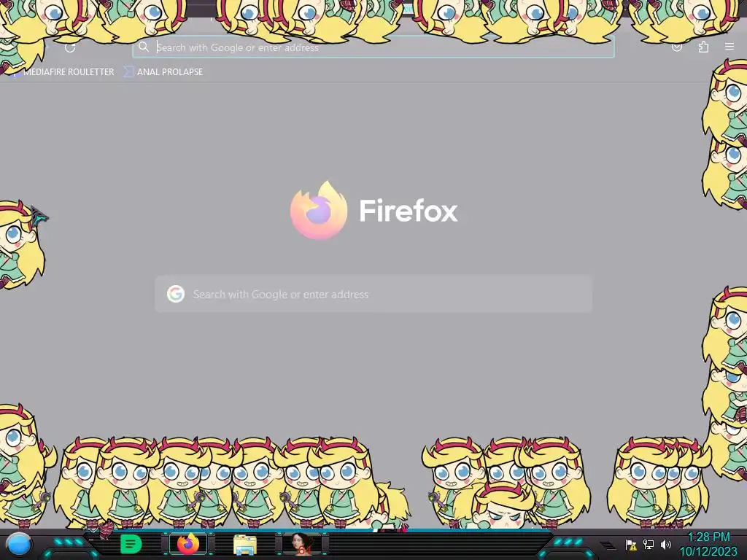Open the Action Center flag icon
747x560 pixels.
point(631,545)
